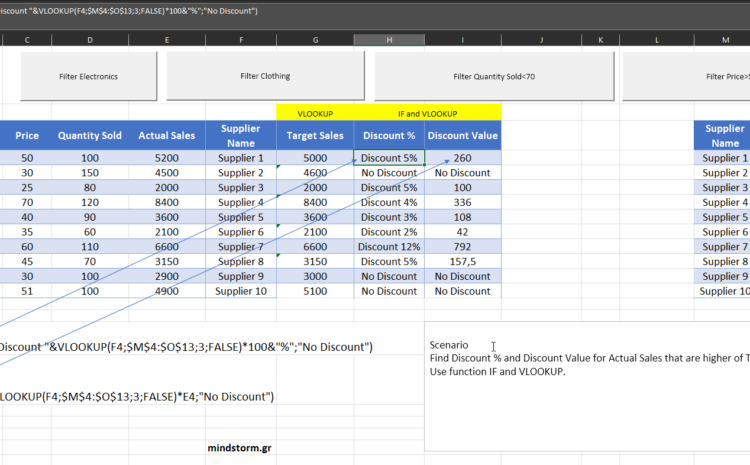Select column M header
The height and width of the screenshot is (465, 750).
(x=722, y=40)
